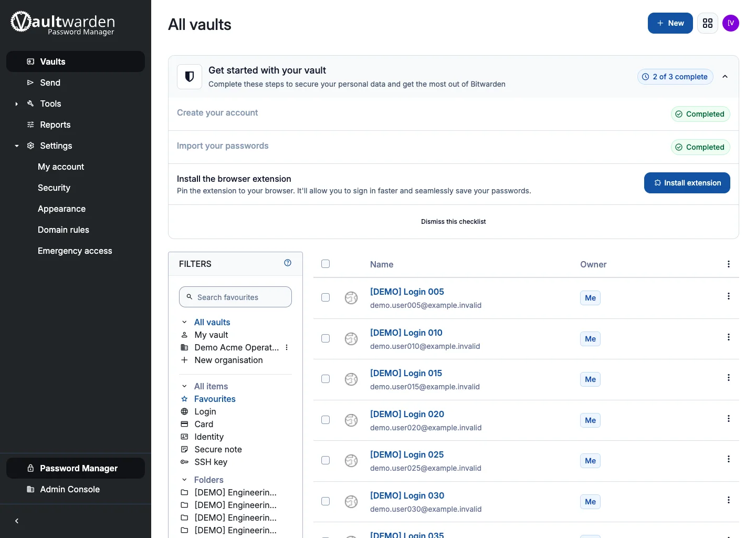The width and height of the screenshot is (756, 538).
Task: Filter by SSH key type
Action: 211,462
